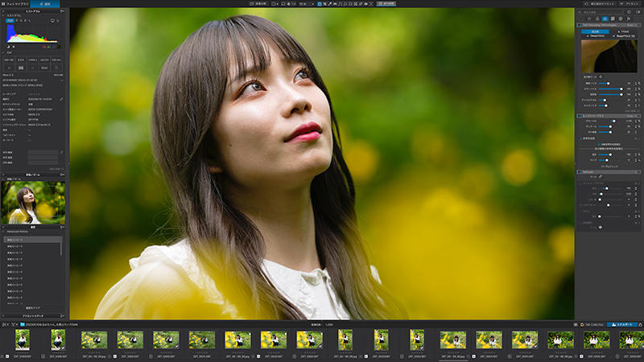Screen dimensions: 644x362
Task: Select the 高品質 denoising mode
Action: coord(595,31)
